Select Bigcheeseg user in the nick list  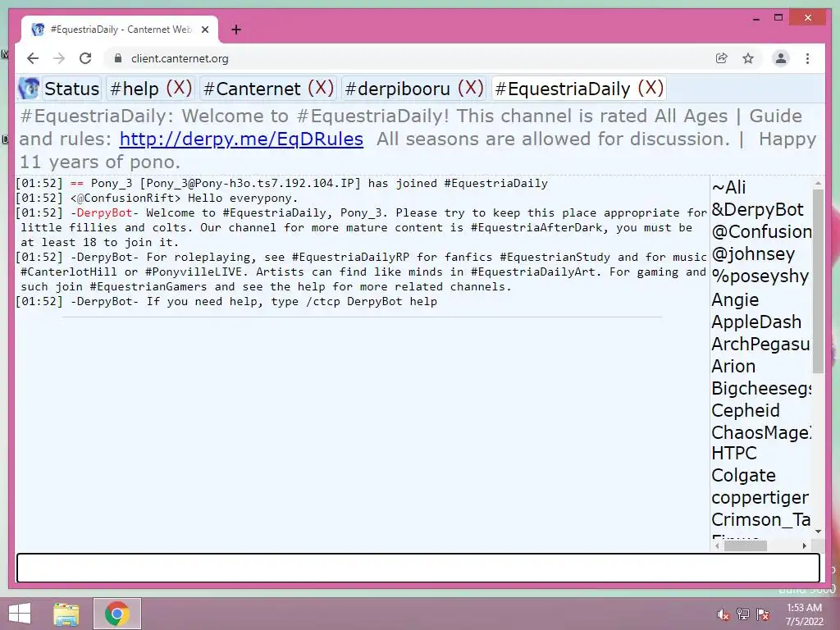click(761, 388)
